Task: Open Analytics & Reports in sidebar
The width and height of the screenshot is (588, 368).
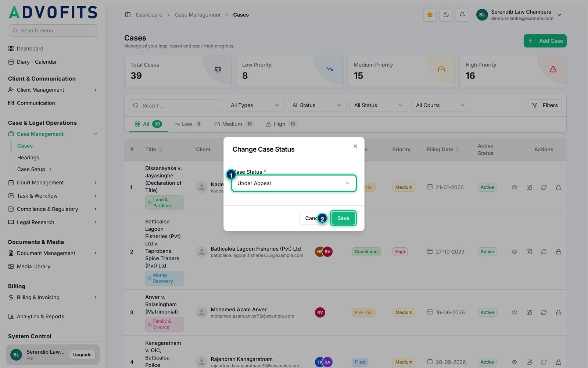Action: 40,316
